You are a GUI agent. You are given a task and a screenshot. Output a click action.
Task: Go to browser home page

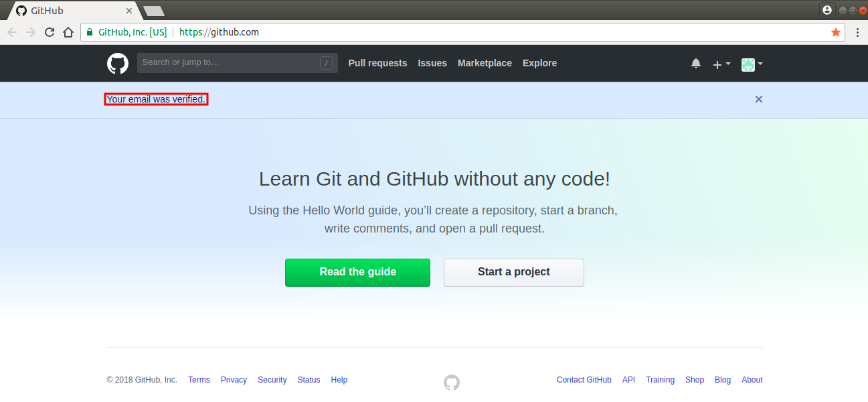(68, 32)
